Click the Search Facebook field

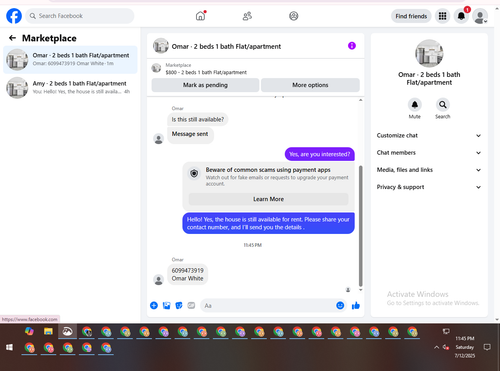point(80,16)
